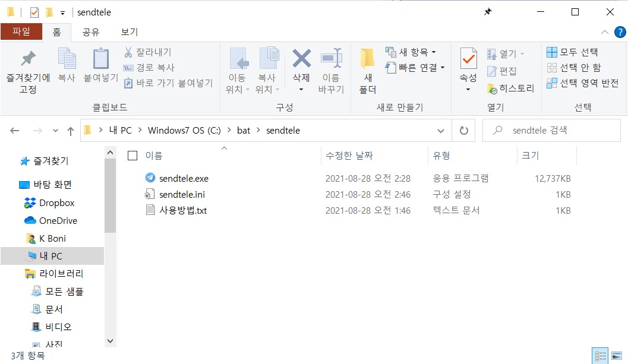
Task: Expand the 삭제 dropdown arrow
Action: [x=301, y=89]
